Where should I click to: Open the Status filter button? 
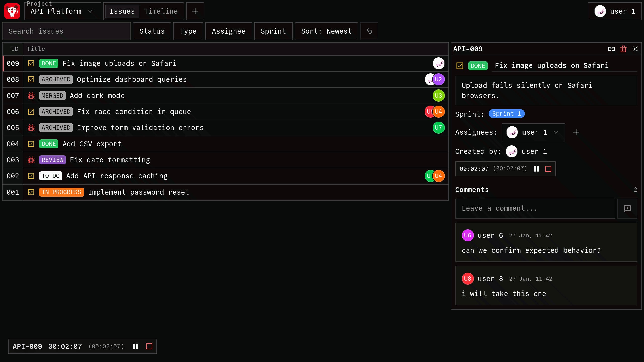point(152,31)
